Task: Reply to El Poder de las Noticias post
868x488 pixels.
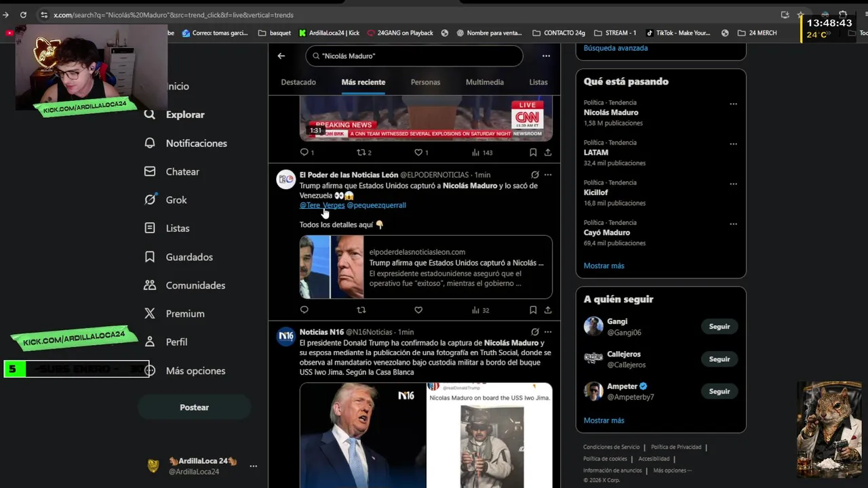Action: 304,310
